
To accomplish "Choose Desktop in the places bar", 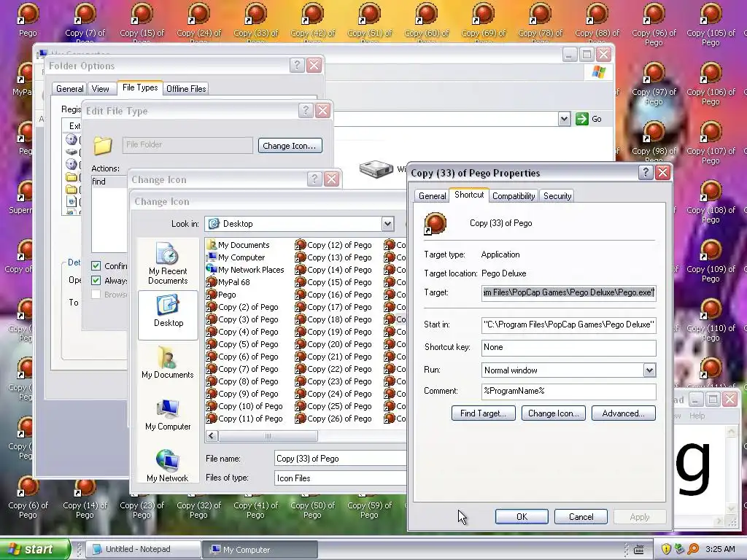I will (168, 314).
